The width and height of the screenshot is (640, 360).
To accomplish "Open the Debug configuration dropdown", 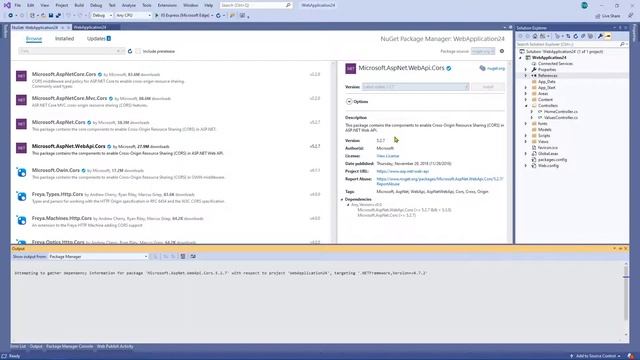I will pos(102,16).
